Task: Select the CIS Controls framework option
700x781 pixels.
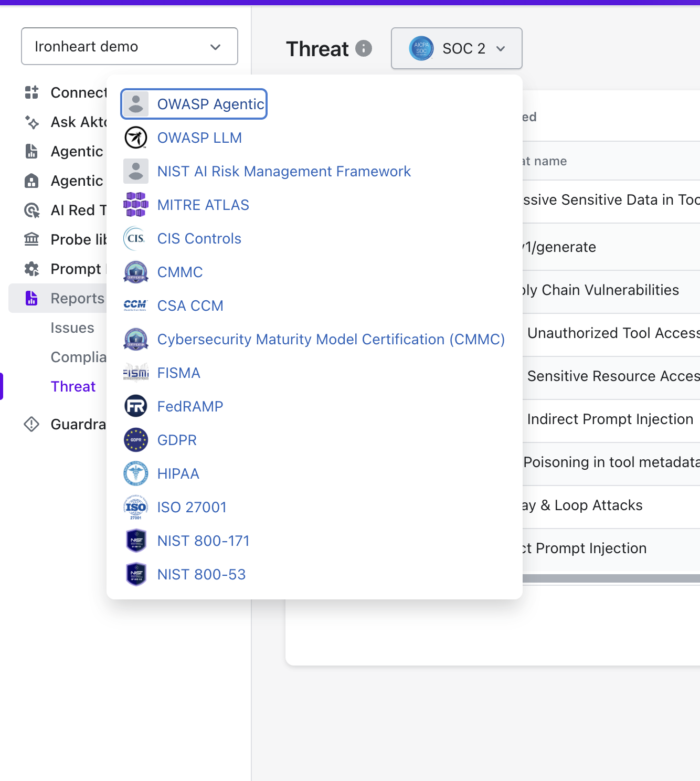Action: (199, 238)
